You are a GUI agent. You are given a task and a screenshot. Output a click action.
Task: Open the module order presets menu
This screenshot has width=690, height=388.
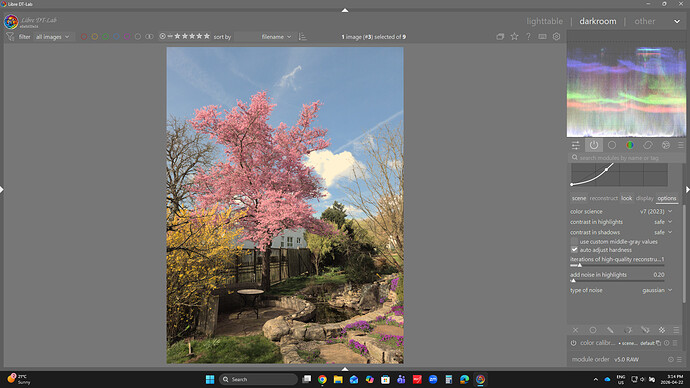679,359
